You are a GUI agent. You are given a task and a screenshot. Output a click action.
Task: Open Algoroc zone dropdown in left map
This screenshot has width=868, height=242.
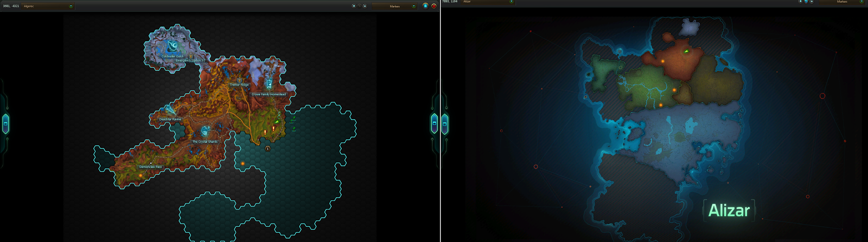click(x=48, y=6)
